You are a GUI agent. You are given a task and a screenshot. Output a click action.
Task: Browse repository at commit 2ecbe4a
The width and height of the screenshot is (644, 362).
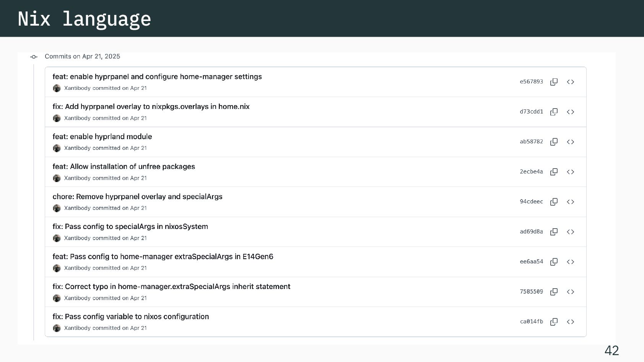571,172
